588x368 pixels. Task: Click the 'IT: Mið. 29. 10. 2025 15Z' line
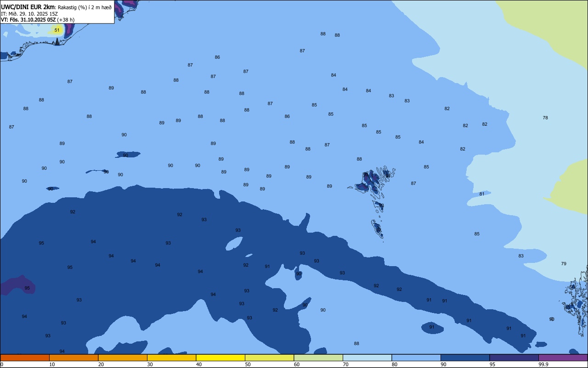pos(29,14)
